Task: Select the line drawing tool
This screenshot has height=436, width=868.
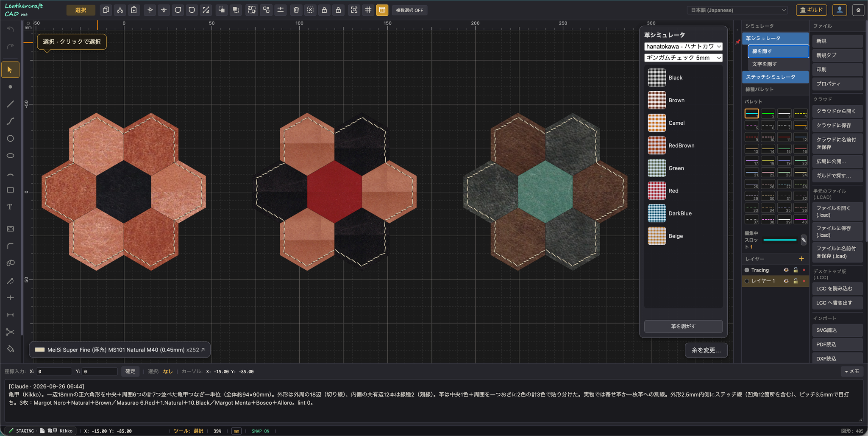Action: pos(10,104)
